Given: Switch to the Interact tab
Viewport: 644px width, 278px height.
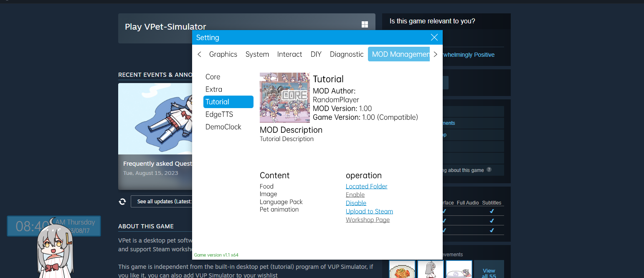Looking at the screenshot, I should (289, 54).
